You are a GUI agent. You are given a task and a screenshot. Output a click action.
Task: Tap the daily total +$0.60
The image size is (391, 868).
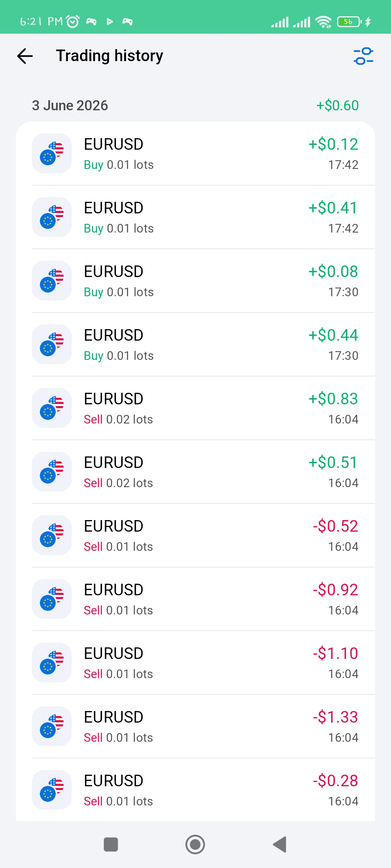[x=337, y=106]
